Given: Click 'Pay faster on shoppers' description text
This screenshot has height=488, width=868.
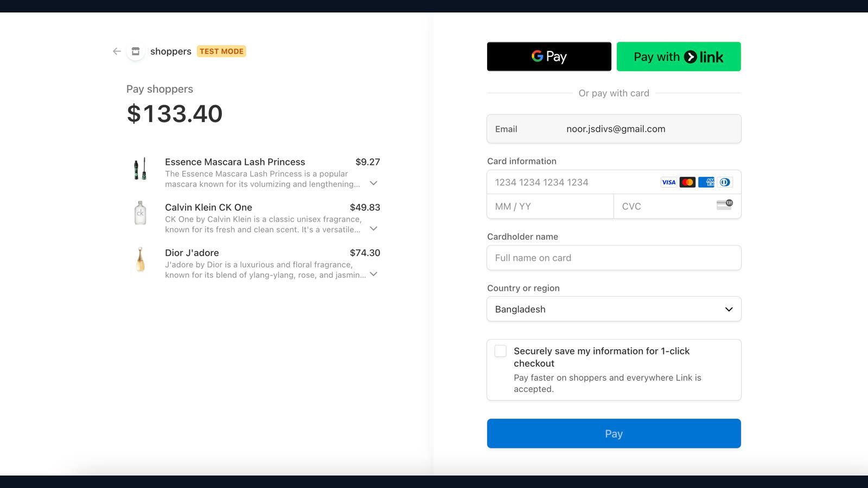Looking at the screenshot, I should tap(608, 383).
